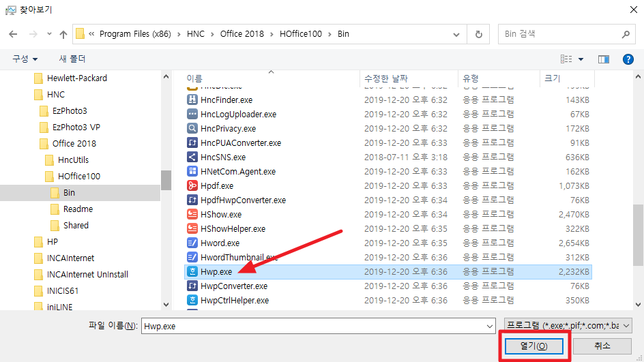Click the view layout icon

click(x=566, y=59)
